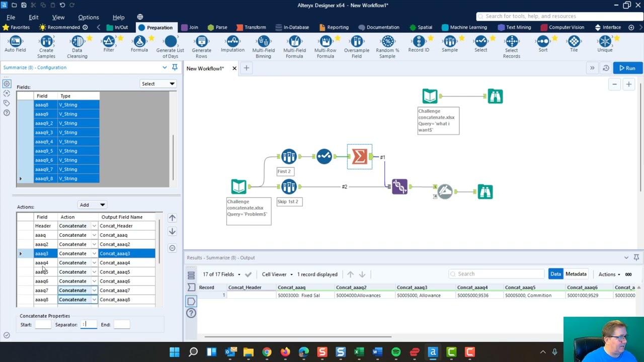This screenshot has width=644, height=362.
Task: Select the Multi-Field Binning tool
Action: (263, 47)
